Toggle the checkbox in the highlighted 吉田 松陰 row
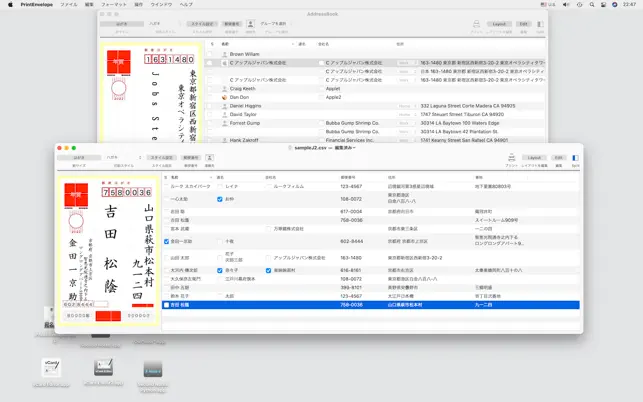The width and height of the screenshot is (643, 402). tap(166, 305)
